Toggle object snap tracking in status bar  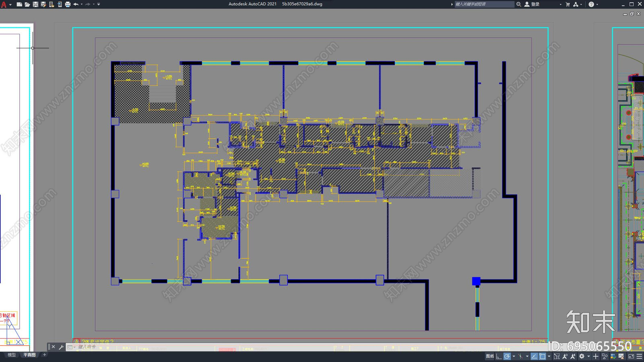pos(534,356)
